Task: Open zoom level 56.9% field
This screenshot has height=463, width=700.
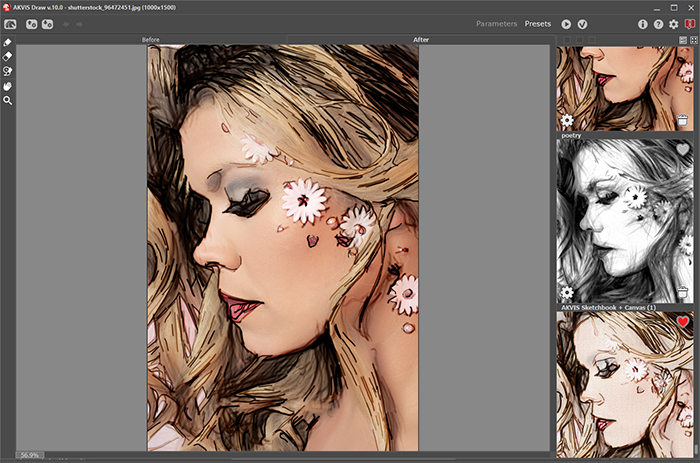Action: (x=31, y=455)
